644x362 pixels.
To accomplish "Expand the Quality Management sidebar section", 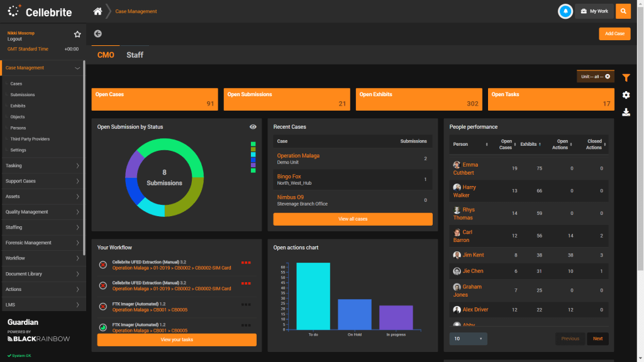I will point(77,212).
